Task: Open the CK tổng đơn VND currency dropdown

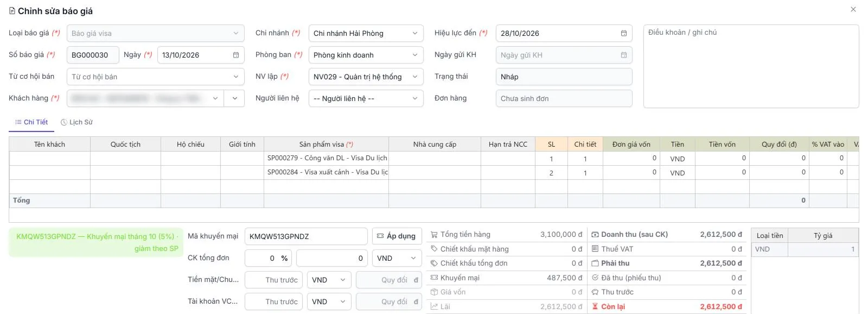Action: pos(397,258)
